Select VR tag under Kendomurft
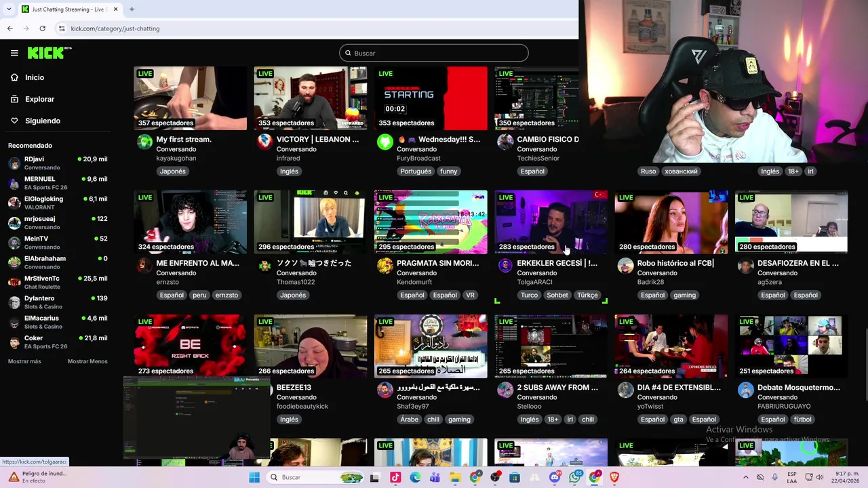Image resolution: width=868 pixels, height=488 pixels. pyautogui.click(x=469, y=296)
